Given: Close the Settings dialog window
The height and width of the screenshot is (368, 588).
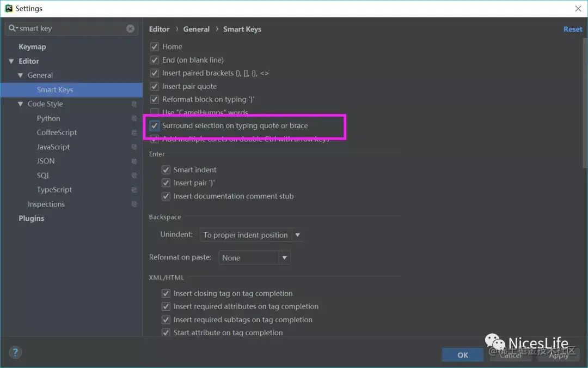Looking at the screenshot, I should (578, 8).
